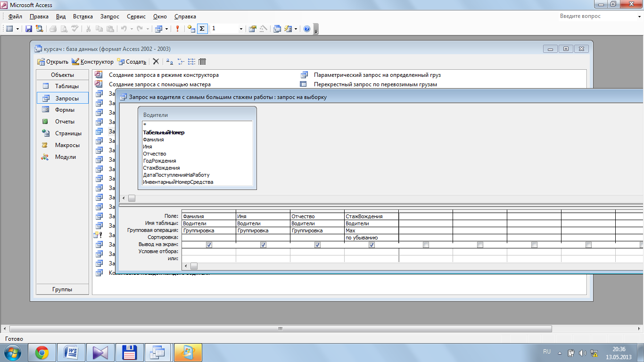Click the Cut scissors icon
The height and width of the screenshot is (362, 644).
(88, 29)
